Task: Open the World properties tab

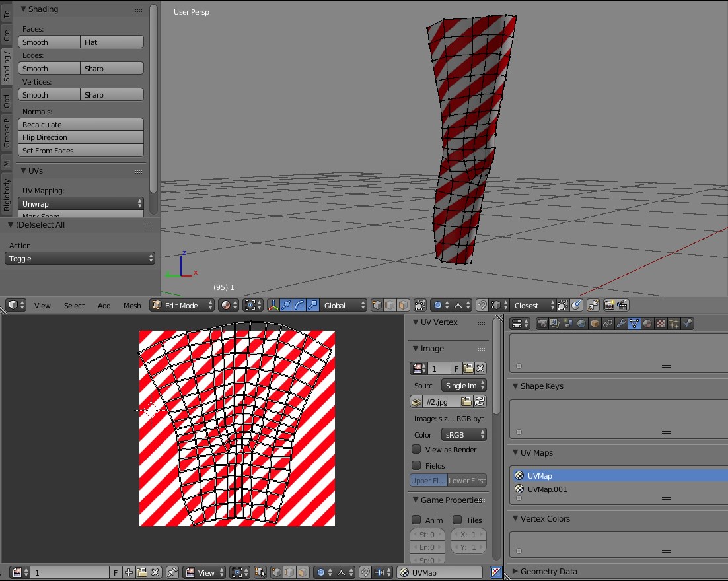Action: (x=581, y=324)
